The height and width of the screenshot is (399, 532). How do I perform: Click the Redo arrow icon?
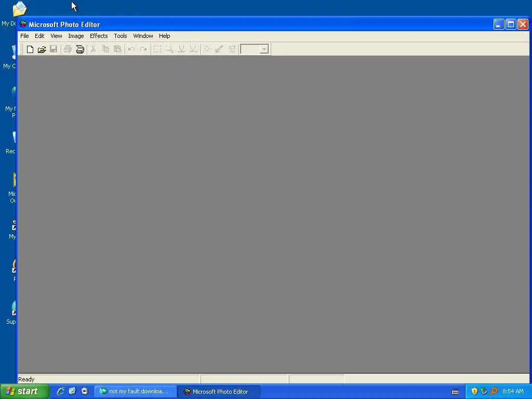tap(143, 49)
